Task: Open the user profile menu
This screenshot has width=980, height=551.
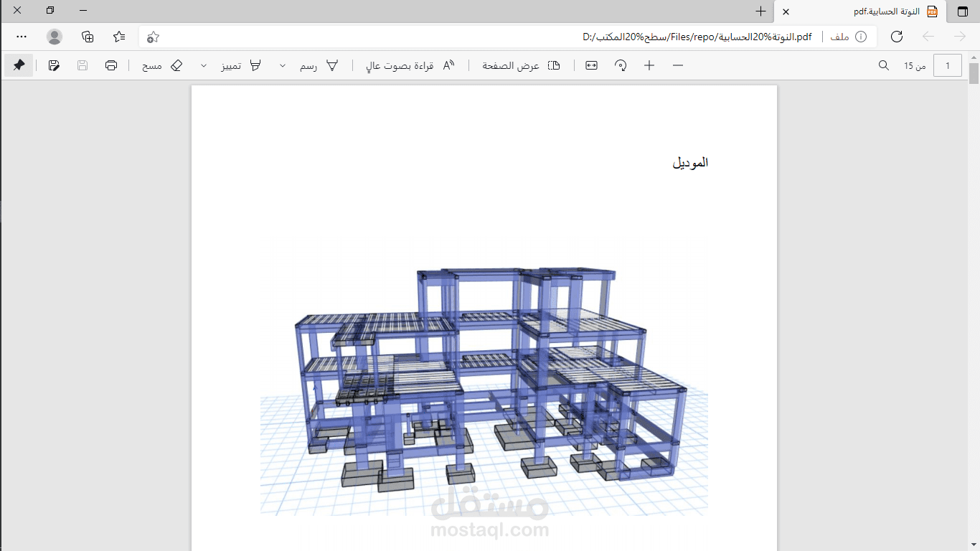Action: tap(55, 37)
